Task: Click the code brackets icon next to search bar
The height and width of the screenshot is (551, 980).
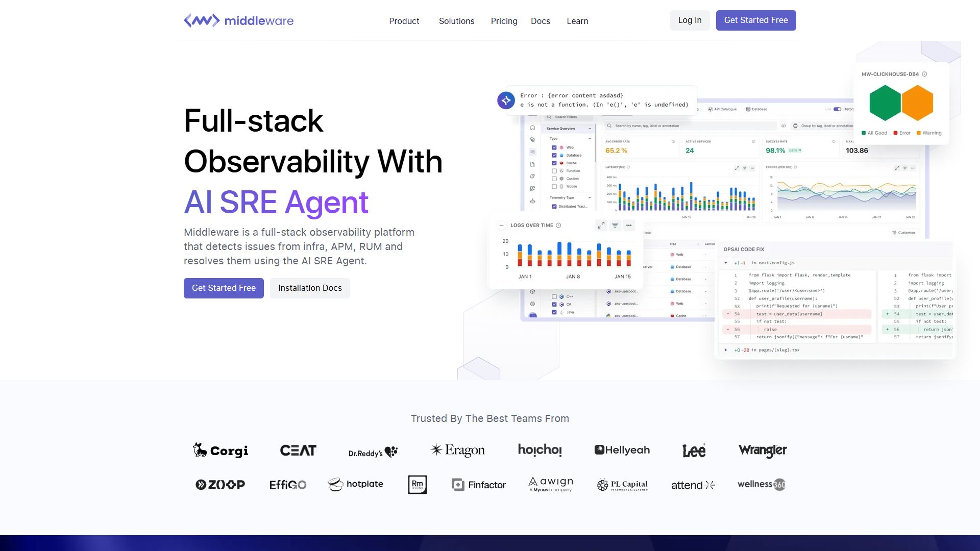Action: (783, 126)
